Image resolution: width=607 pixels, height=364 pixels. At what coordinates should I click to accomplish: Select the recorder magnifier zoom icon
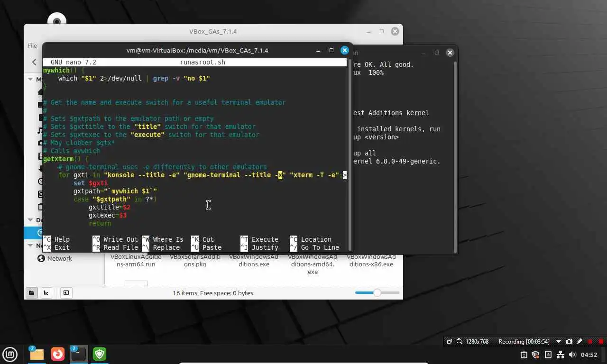(x=460, y=341)
